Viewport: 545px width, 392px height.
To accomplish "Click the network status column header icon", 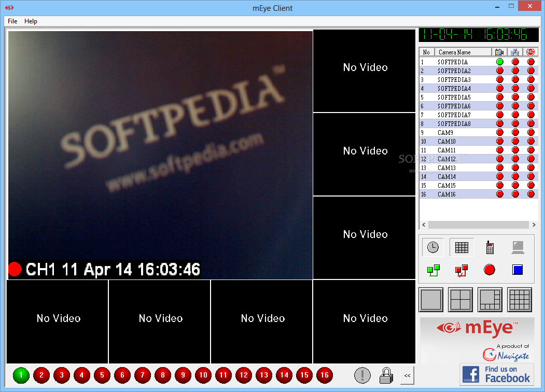I will click(515, 52).
